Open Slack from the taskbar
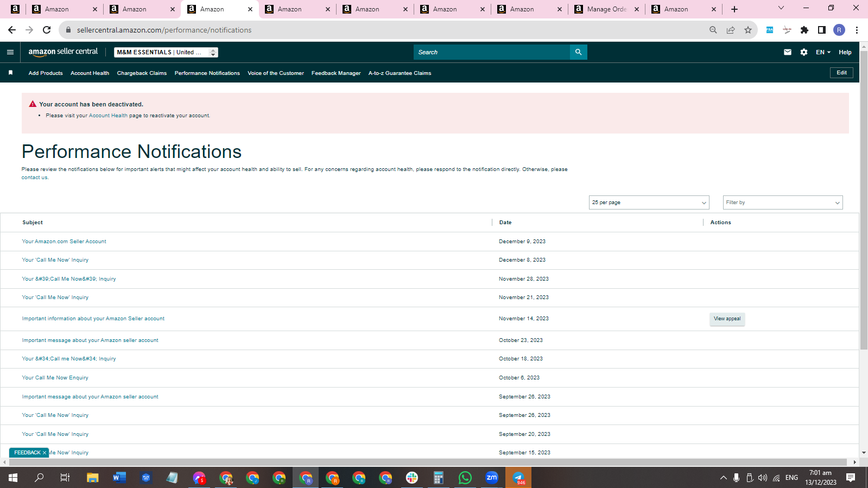 tap(412, 478)
